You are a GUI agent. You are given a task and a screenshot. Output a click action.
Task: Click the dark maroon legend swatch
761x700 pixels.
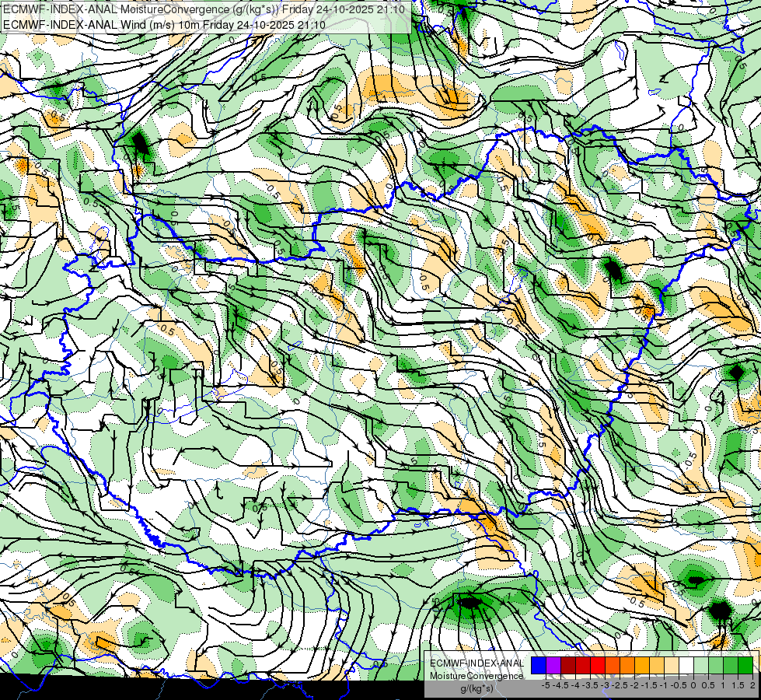tap(568, 665)
